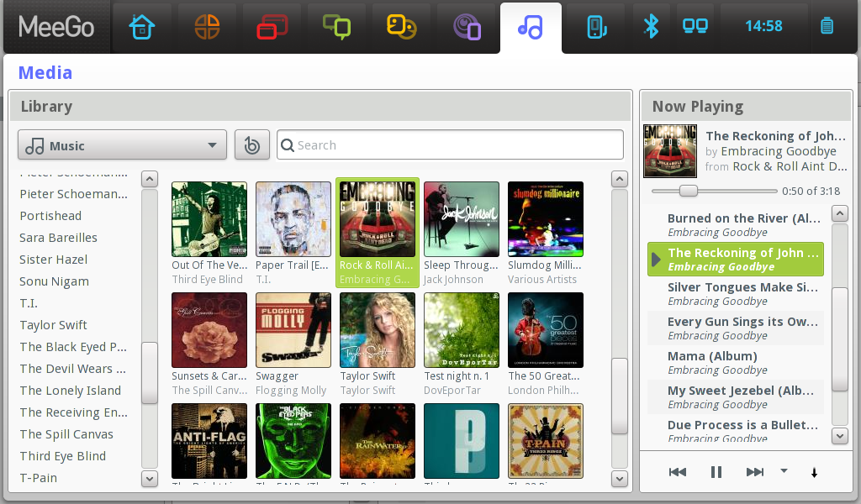Click album grid scroll down arrow

[x=620, y=479]
